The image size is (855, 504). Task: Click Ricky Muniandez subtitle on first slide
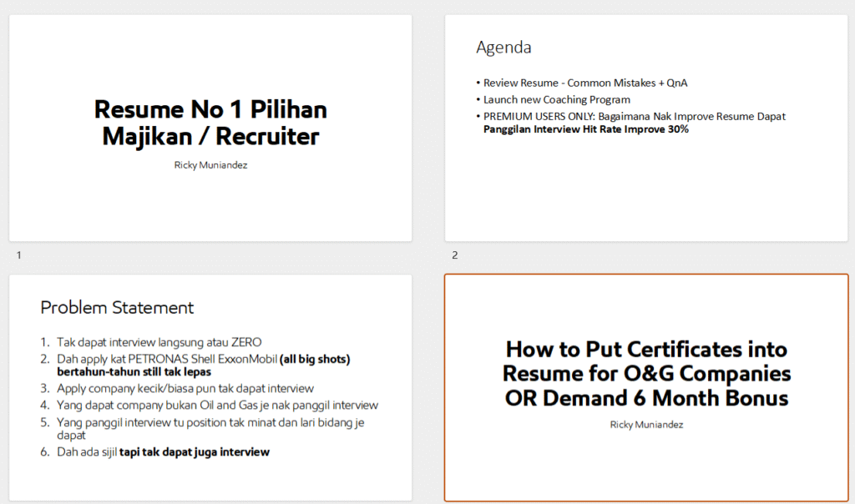point(210,165)
